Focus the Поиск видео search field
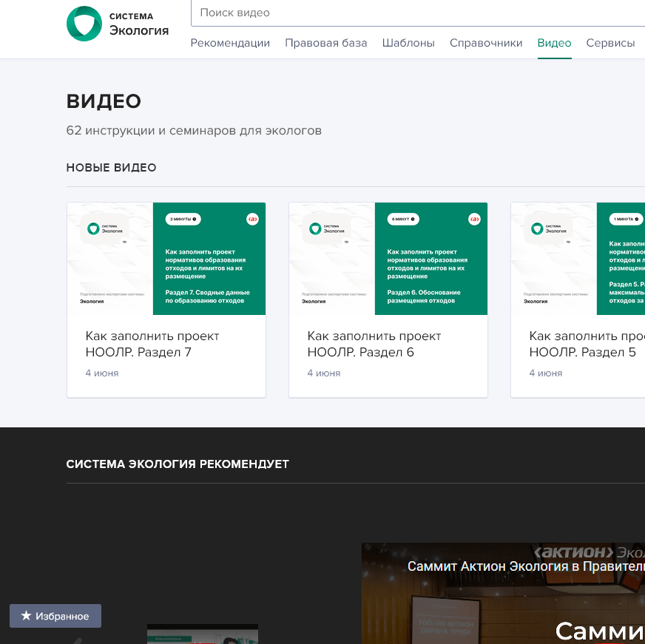The width and height of the screenshot is (645, 644). pos(418,13)
